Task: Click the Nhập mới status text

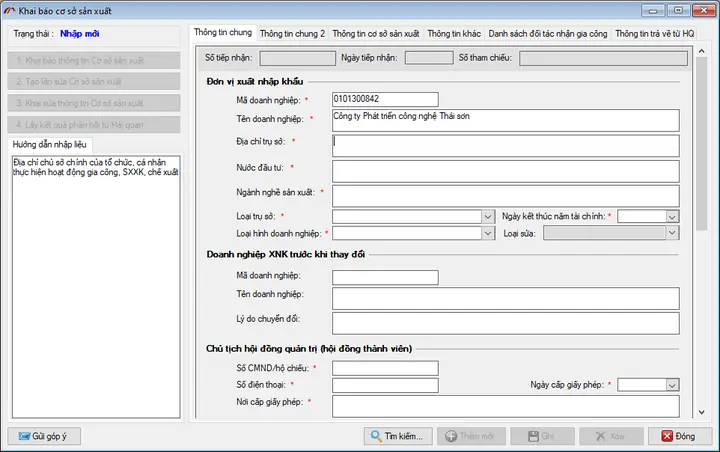Action: pyautogui.click(x=79, y=34)
